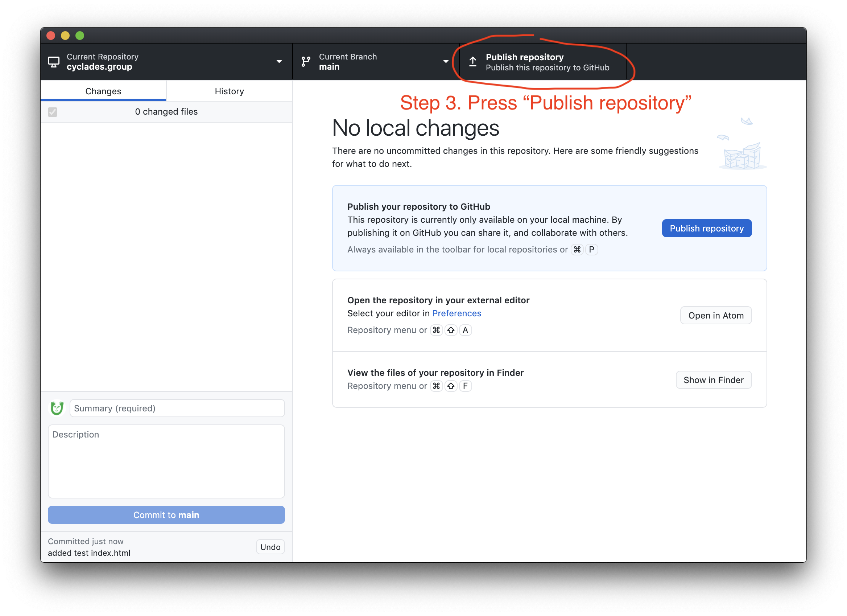Click the paper stack illustration

pos(742,156)
